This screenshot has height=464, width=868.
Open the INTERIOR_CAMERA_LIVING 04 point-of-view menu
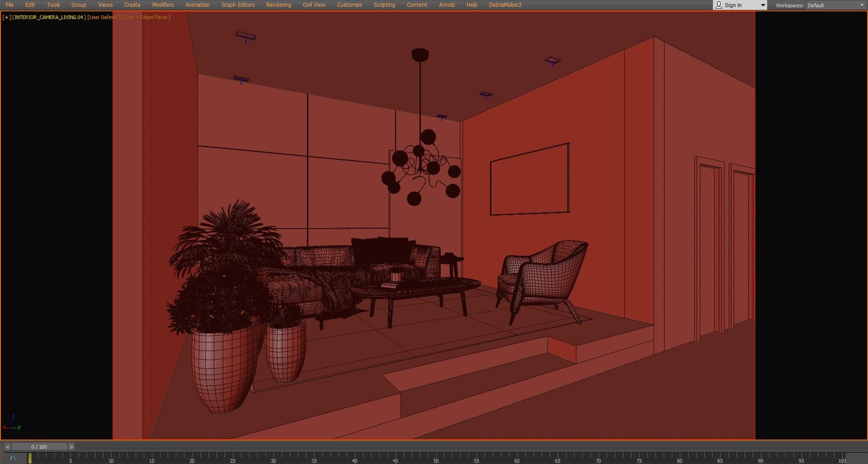pos(47,17)
